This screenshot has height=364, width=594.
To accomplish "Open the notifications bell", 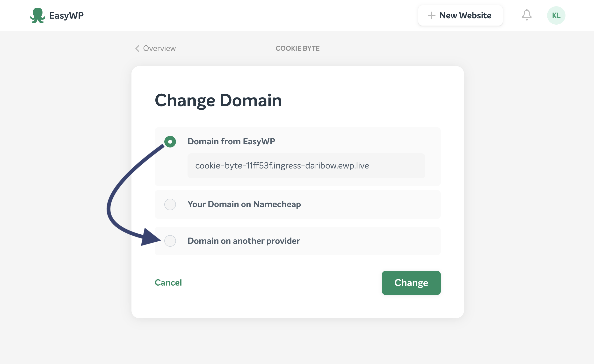I will tap(527, 15).
